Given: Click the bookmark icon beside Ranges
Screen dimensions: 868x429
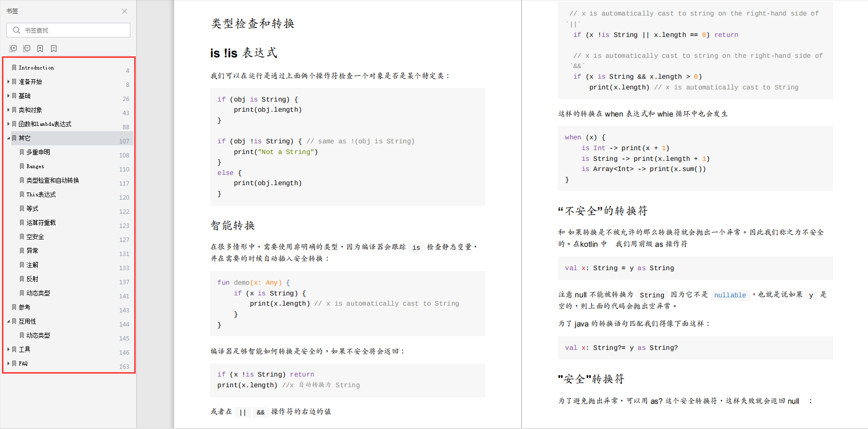Looking at the screenshot, I should point(22,166).
